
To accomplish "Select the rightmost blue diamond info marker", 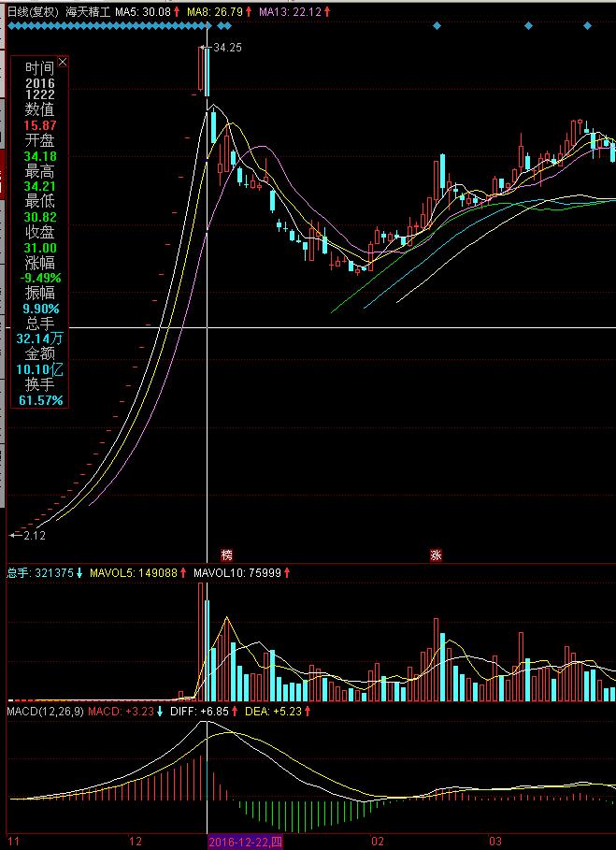I will 587,25.
